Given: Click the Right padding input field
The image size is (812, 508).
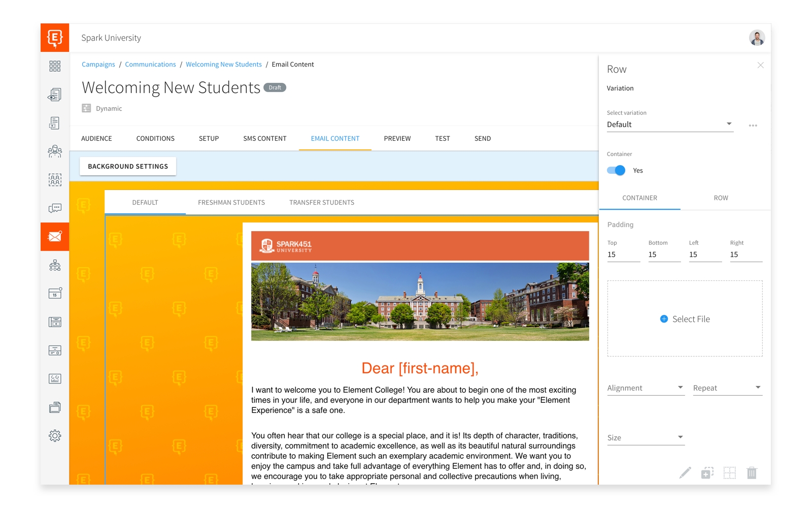Looking at the screenshot, I should coord(746,255).
